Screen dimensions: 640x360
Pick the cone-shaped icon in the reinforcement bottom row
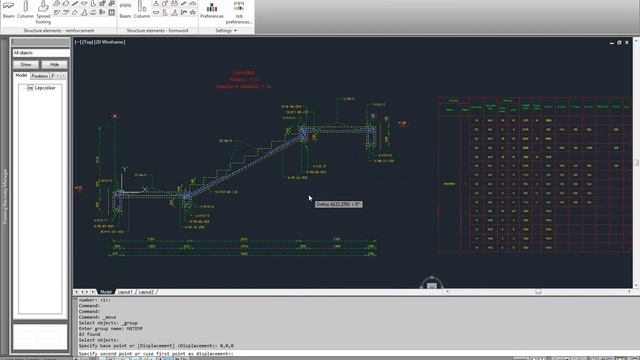coord(84,12)
